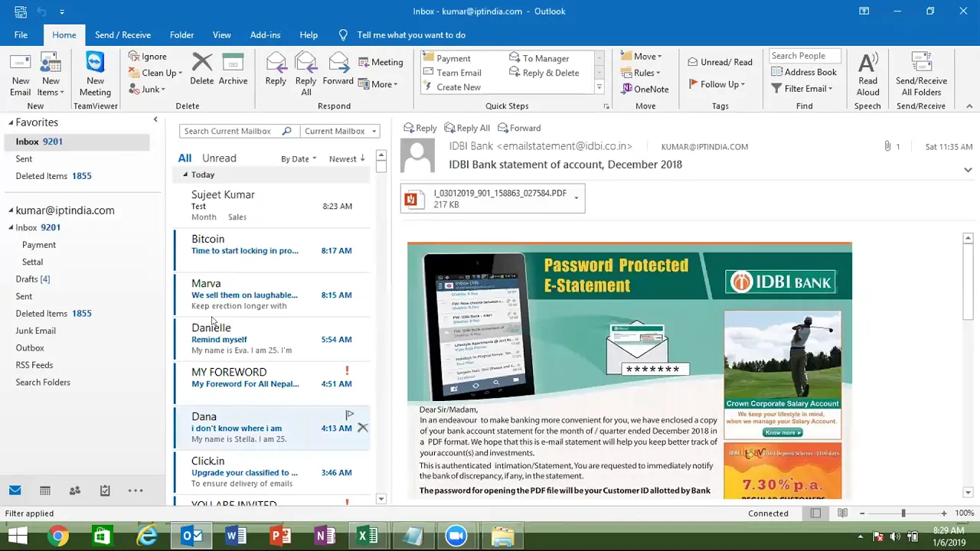Open the Help tab
This screenshot has height=551, width=980.
309,34
